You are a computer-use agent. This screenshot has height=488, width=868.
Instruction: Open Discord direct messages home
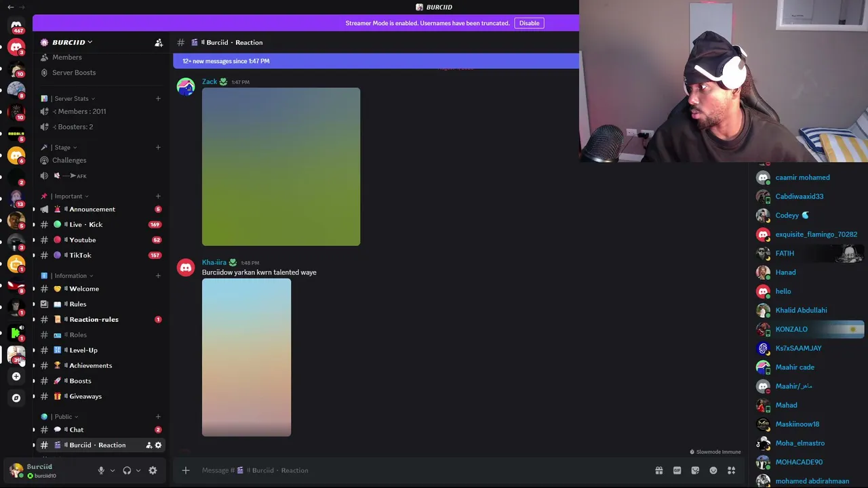pyautogui.click(x=16, y=26)
